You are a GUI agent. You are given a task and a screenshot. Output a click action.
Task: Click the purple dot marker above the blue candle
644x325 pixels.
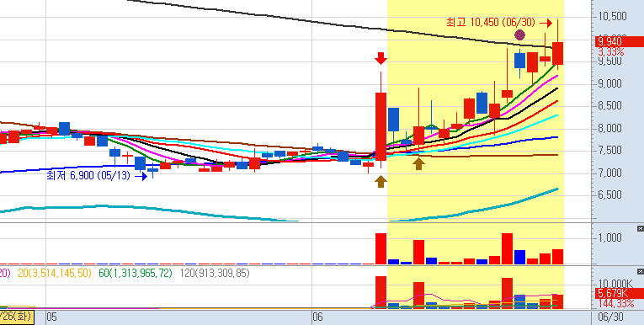pyautogui.click(x=520, y=35)
